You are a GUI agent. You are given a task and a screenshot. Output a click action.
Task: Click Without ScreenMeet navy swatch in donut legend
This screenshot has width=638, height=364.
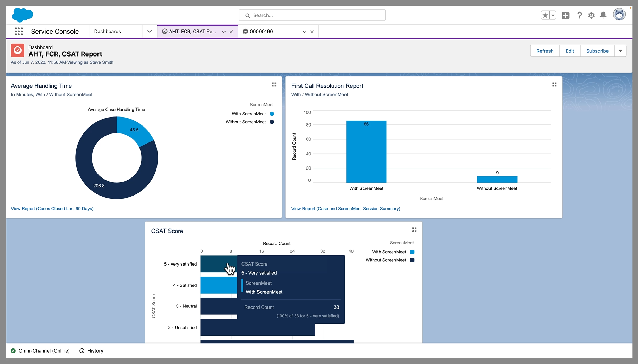272,122
